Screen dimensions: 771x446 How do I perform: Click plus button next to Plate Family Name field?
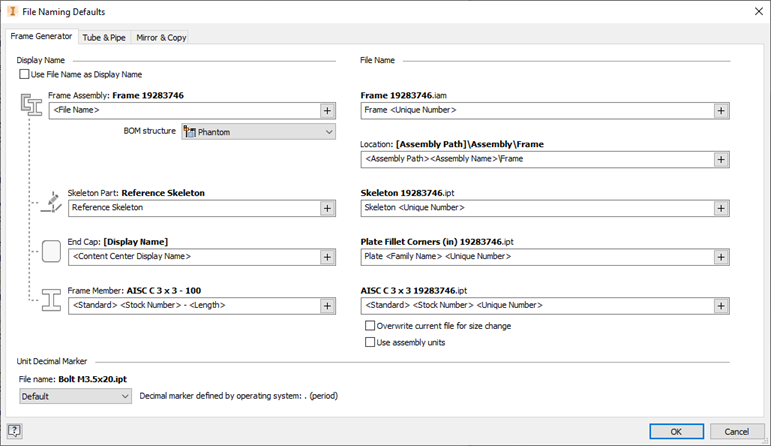point(720,257)
